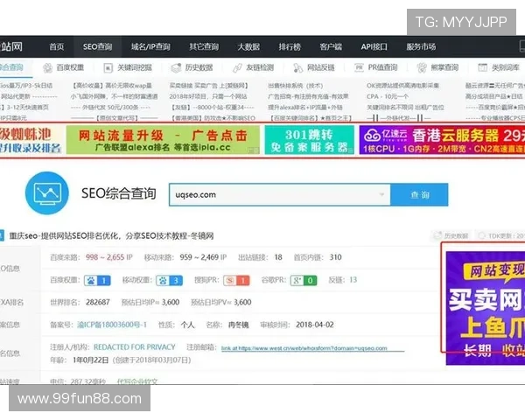Screen dimensions: 525x420
Task: Open the 域名/IP查询 menu
Action: 150,47
